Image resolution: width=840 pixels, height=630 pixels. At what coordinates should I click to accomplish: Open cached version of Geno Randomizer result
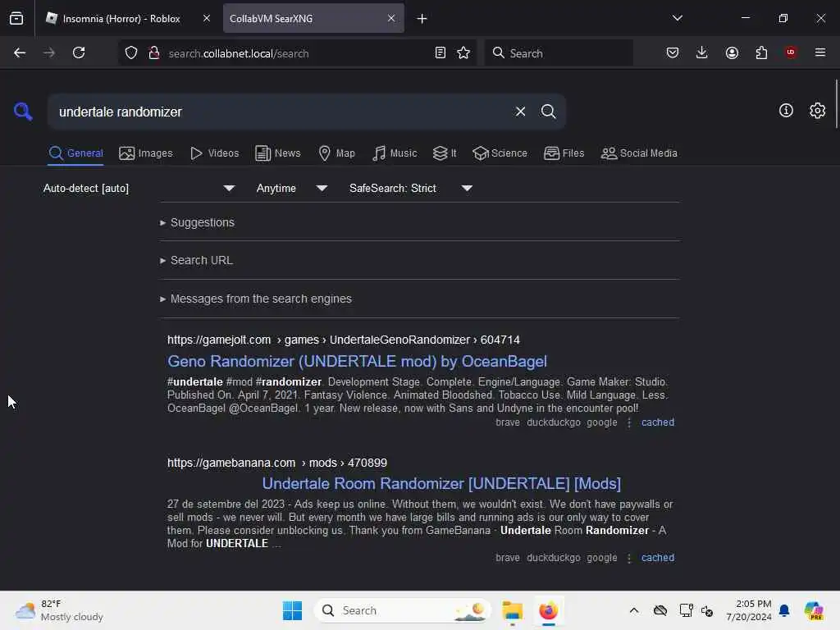(657, 422)
